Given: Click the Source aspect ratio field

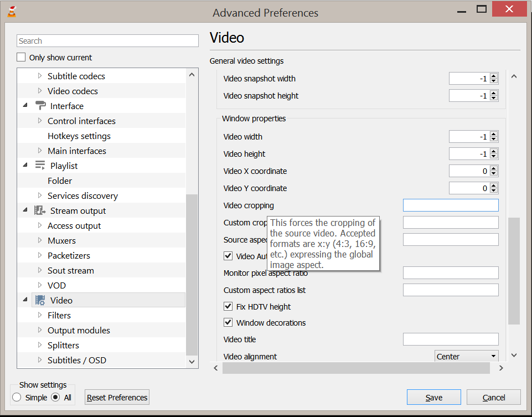Looking at the screenshot, I should tap(451, 240).
